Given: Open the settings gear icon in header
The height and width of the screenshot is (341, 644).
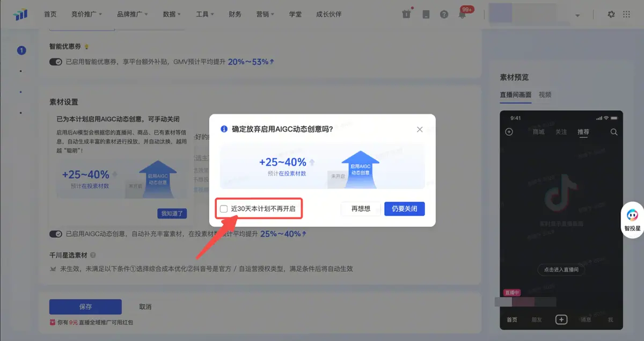Looking at the screenshot, I should (611, 14).
